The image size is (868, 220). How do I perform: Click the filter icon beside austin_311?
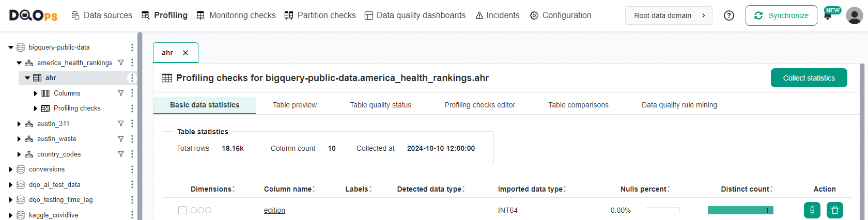(121, 123)
